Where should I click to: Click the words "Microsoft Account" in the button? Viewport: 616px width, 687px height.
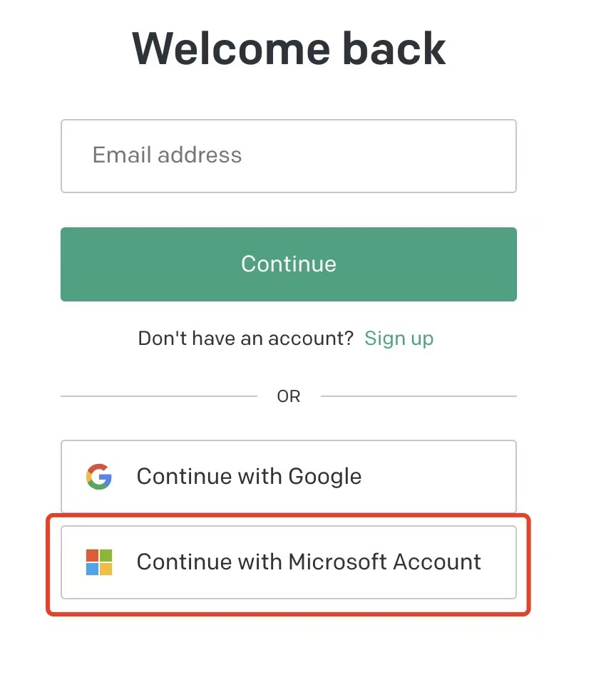pyautogui.click(x=384, y=562)
